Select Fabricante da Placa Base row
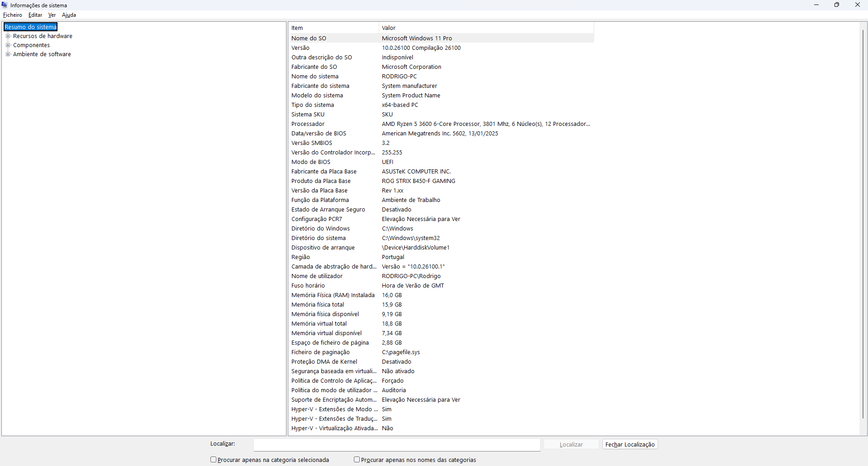 coord(441,172)
